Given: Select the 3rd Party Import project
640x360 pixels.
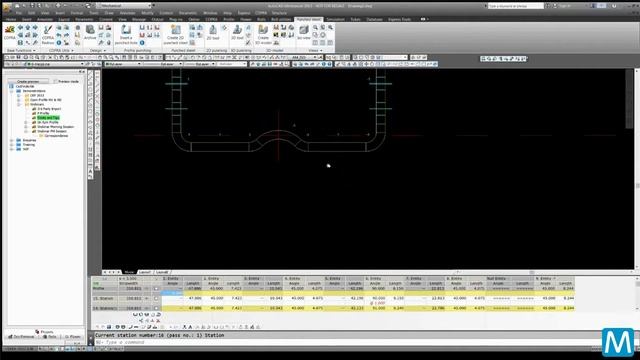Looking at the screenshot, I should point(49,109).
